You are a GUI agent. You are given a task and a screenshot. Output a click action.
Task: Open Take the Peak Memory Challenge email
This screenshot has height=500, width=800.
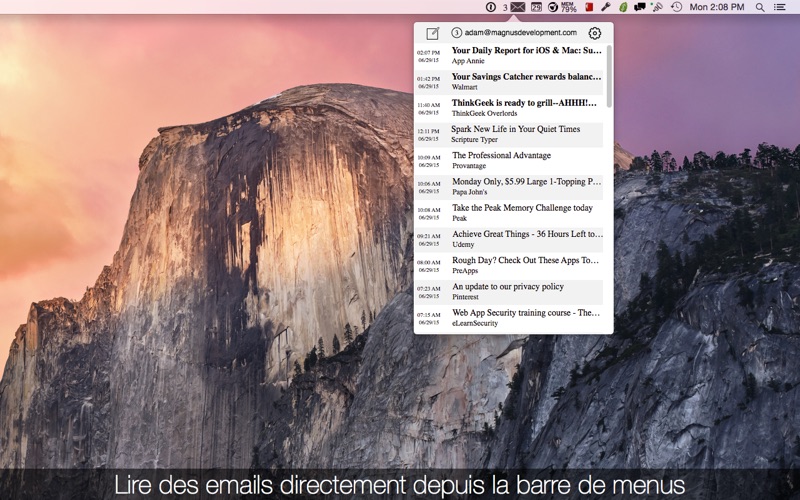(x=509, y=213)
